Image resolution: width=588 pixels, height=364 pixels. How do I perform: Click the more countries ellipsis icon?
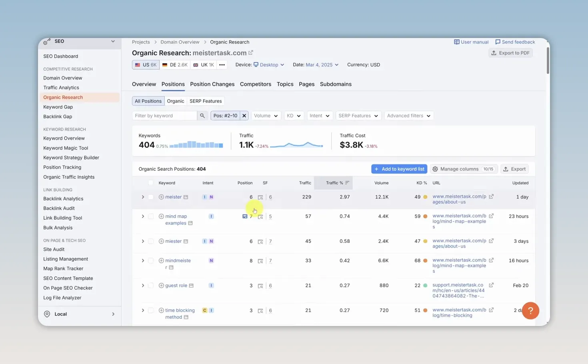(222, 65)
